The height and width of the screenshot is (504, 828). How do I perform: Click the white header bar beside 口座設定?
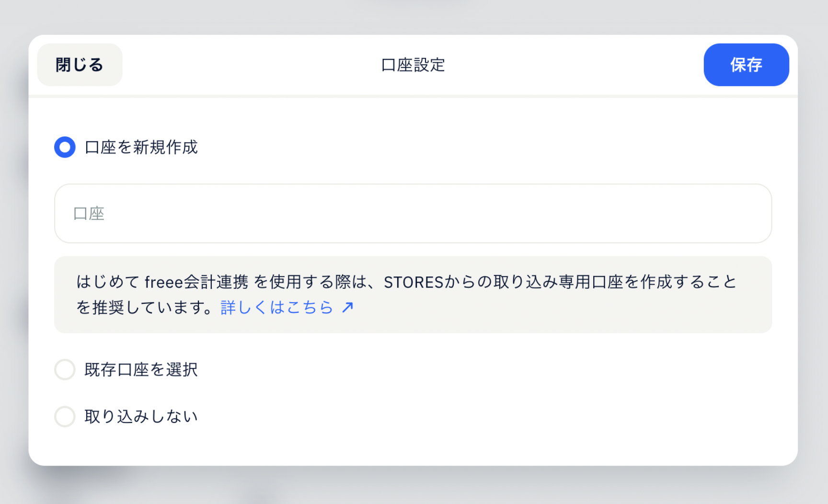(x=575, y=65)
